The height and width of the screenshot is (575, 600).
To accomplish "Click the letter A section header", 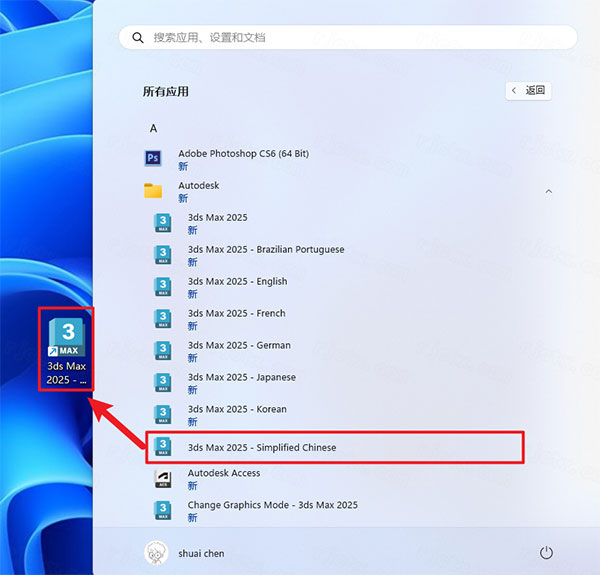I will click(154, 128).
